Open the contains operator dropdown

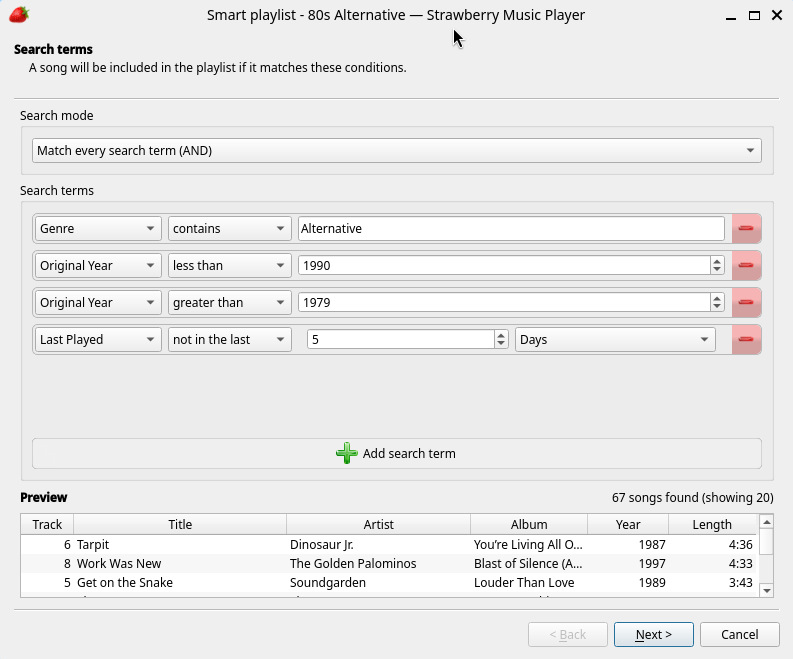(x=230, y=229)
